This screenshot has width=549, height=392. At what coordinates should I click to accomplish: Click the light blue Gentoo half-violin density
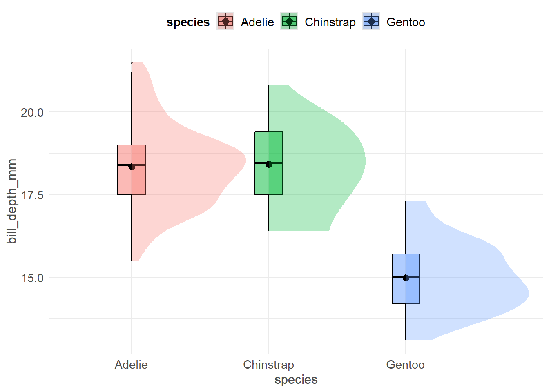pyautogui.click(x=470, y=286)
